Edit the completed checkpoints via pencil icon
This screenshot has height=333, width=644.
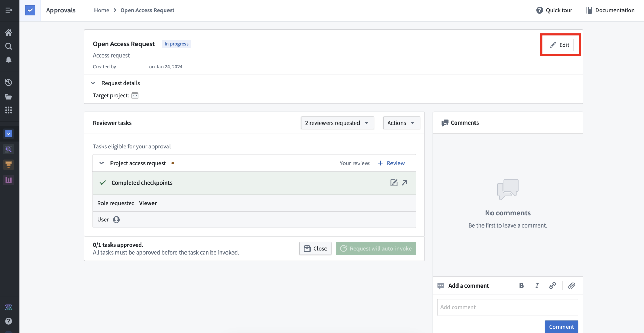point(394,183)
